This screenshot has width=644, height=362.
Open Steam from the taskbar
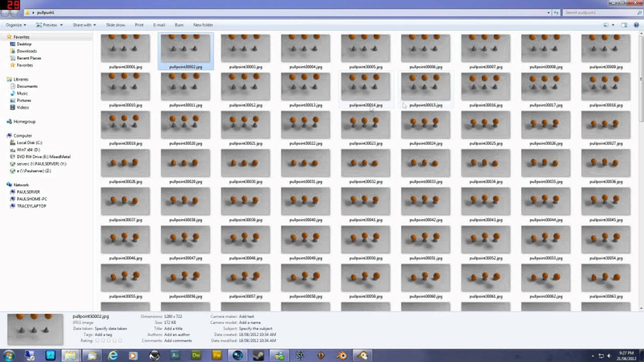click(x=259, y=355)
